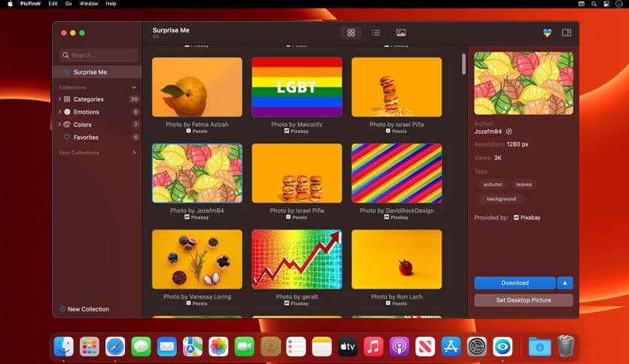Screen dimensions: 629x364
Task: Open the Emotions collection
Action: pos(86,112)
